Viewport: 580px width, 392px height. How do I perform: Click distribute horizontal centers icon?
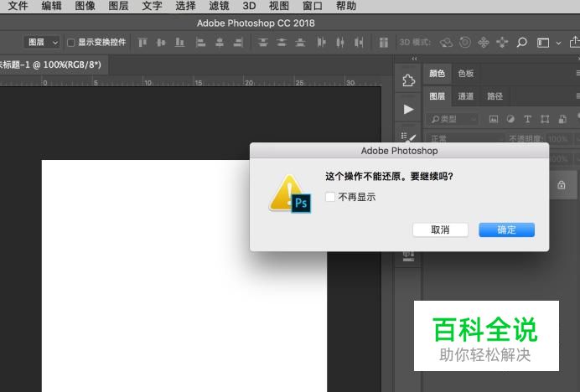pyautogui.click(x=340, y=43)
